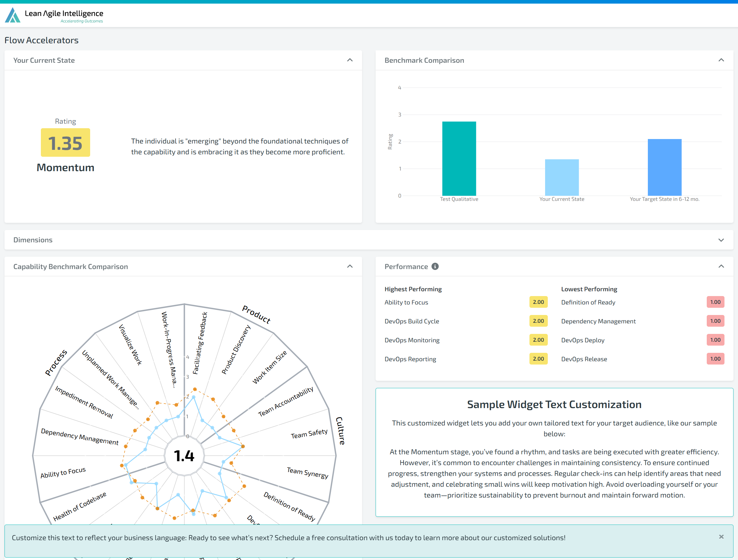Select DevOps Build Cycle row

pos(412,321)
